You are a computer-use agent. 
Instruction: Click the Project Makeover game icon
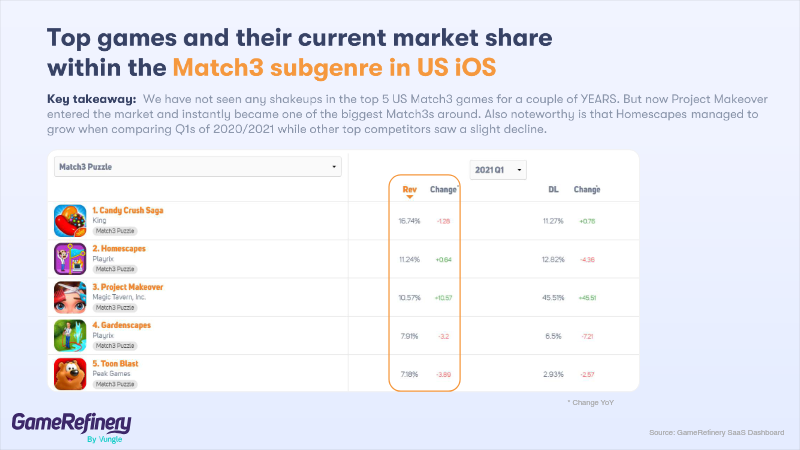tap(70, 297)
